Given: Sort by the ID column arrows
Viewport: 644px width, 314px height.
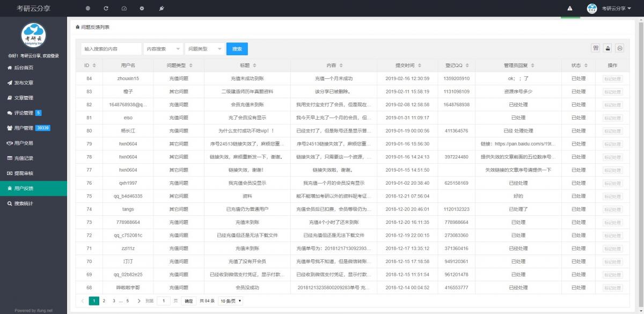Looking at the screenshot, I should 94,65.
